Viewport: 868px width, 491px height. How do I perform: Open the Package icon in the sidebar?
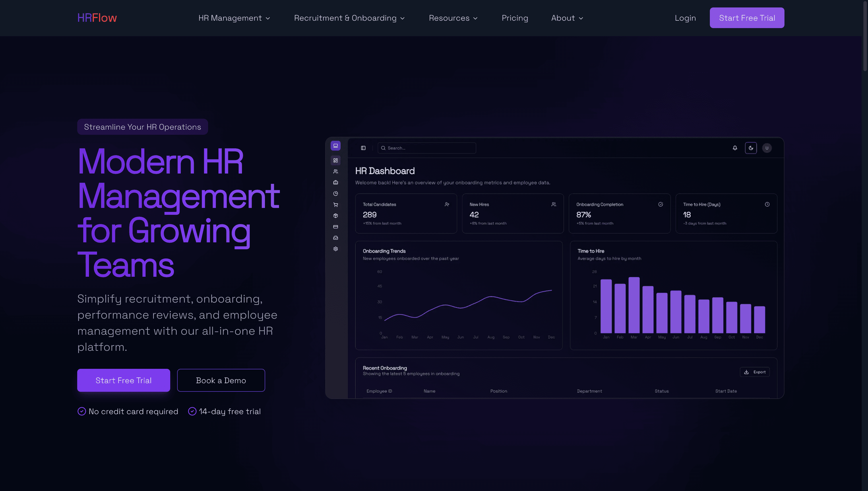336,215
